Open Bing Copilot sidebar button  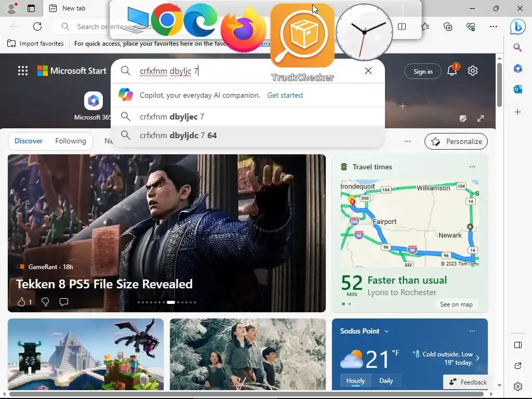[x=518, y=26]
